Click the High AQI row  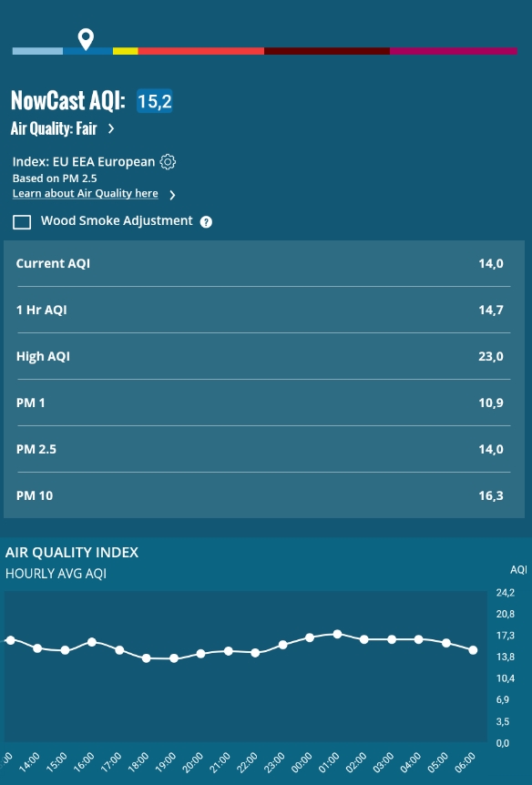pos(264,356)
